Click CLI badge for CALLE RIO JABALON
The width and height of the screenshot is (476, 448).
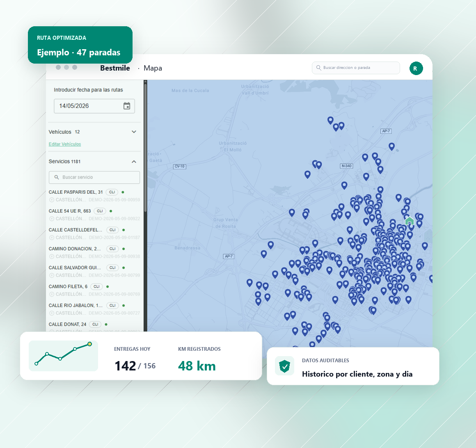pyautogui.click(x=112, y=305)
